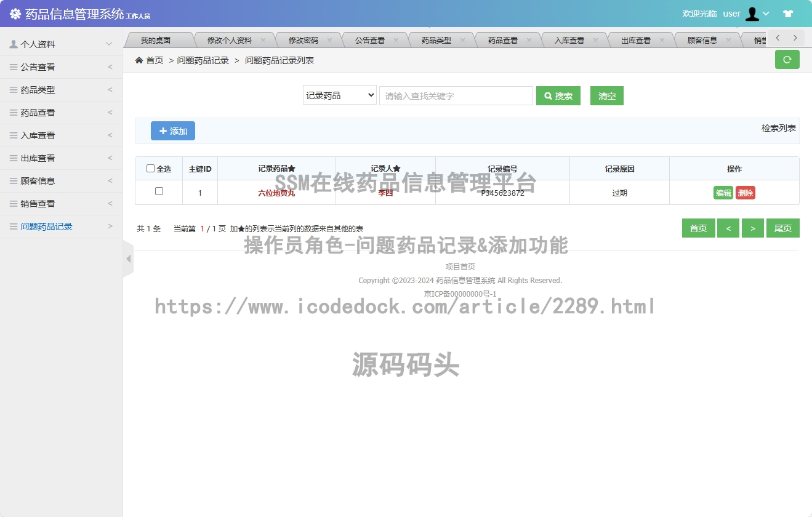Image resolution: width=812 pixels, height=517 pixels.
Task: Expand the 药品类型 sidebar chevron
Action: tap(110, 90)
